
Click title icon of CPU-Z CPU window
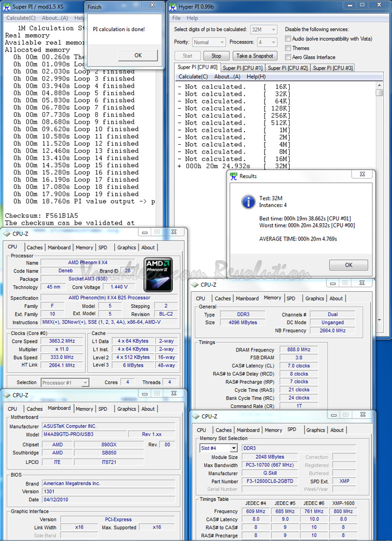(7, 233)
